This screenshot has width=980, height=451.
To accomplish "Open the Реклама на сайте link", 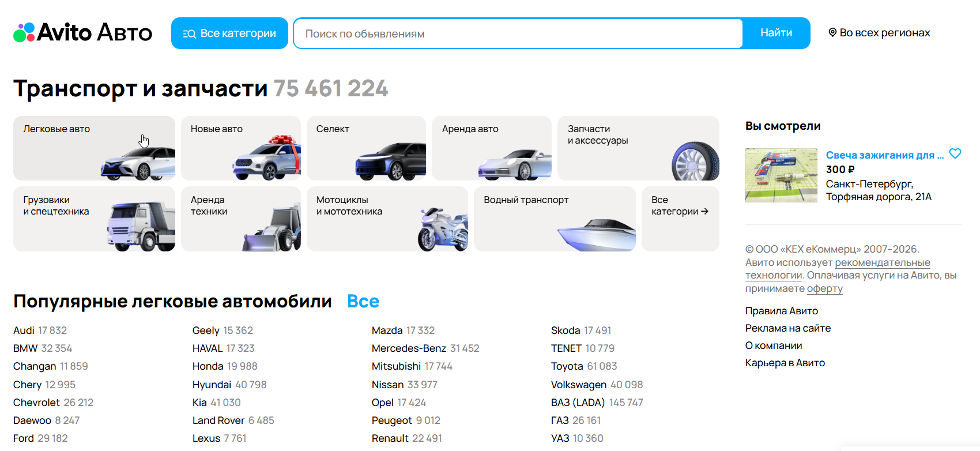I will [788, 328].
